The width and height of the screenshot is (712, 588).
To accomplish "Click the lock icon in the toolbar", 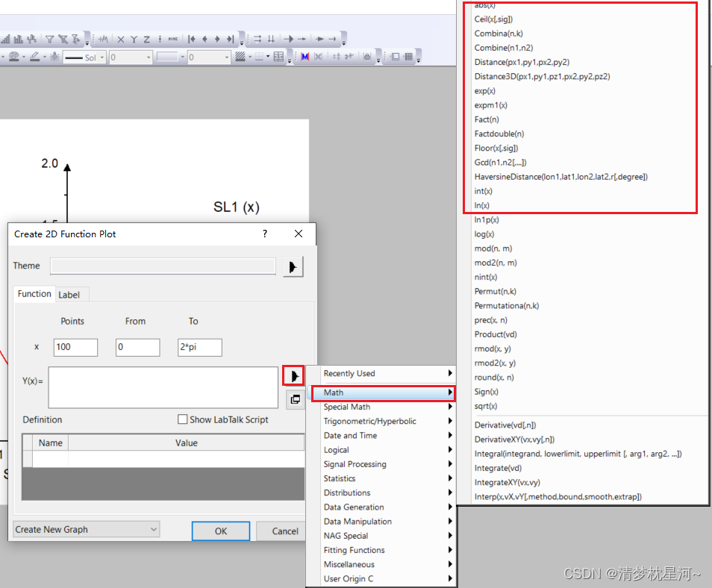I will (367, 57).
